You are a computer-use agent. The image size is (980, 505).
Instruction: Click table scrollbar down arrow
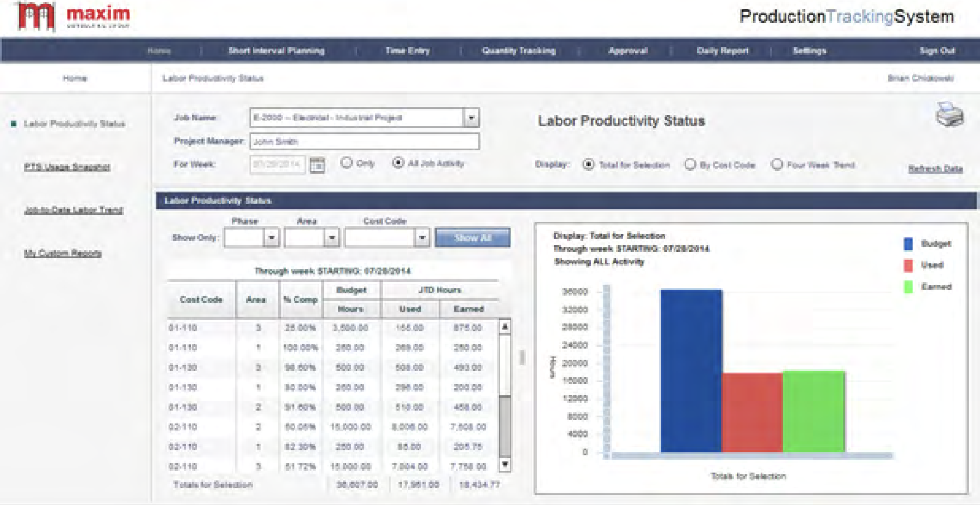coord(505,465)
